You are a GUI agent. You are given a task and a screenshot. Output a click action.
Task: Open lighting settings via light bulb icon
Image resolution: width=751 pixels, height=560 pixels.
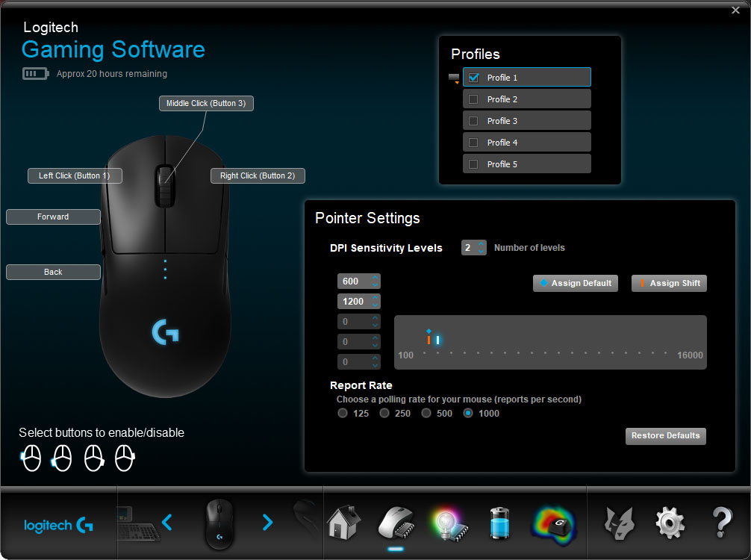(x=448, y=523)
